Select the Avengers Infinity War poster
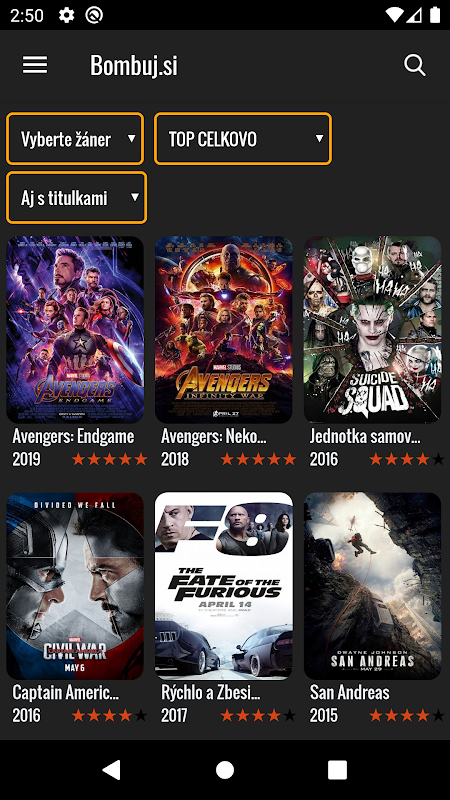This screenshot has width=450, height=800. [224, 330]
